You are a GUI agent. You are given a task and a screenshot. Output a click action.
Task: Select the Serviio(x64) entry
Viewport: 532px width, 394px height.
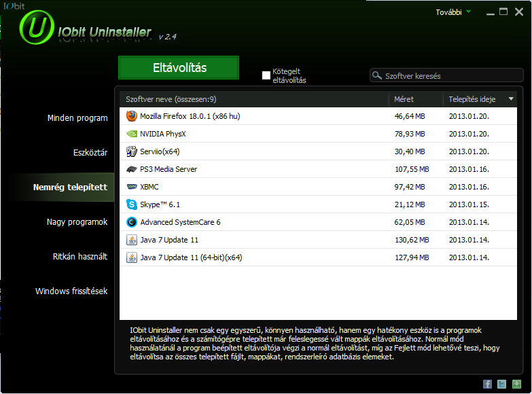tap(318, 151)
